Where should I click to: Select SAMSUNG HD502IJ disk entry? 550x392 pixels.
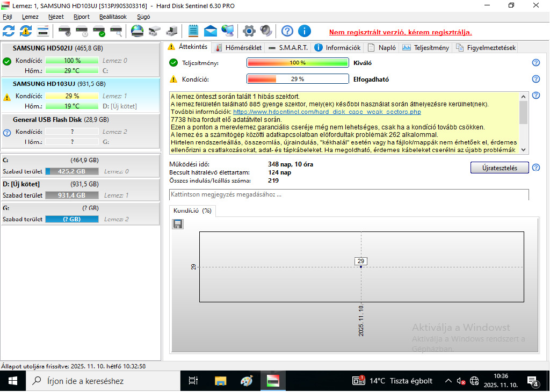pos(81,59)
